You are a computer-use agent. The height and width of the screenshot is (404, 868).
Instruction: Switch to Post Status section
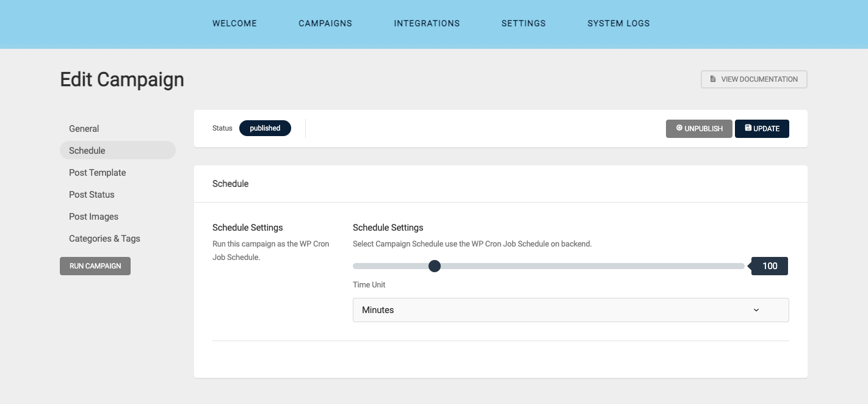pos(92,195)
